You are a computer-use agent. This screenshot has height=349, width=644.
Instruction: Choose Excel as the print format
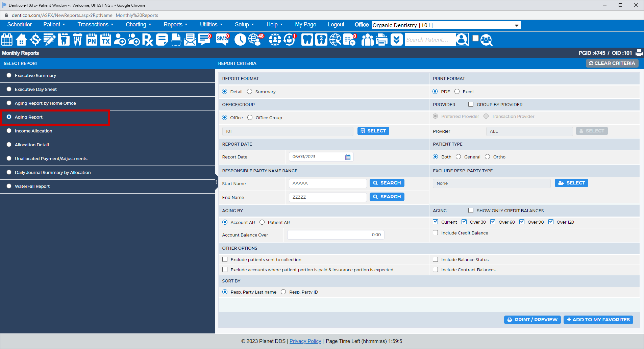pyautogui.click(x=457, y=91)
